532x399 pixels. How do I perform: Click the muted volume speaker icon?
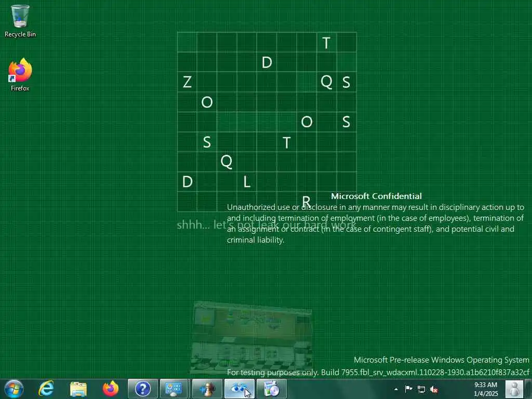pyautogui.click(x=433, y=389)
